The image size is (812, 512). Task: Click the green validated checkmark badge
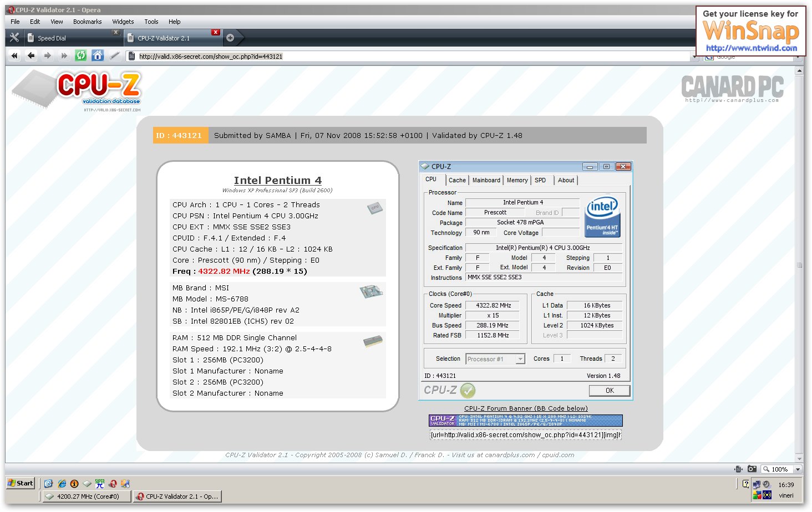coord(468,391)
